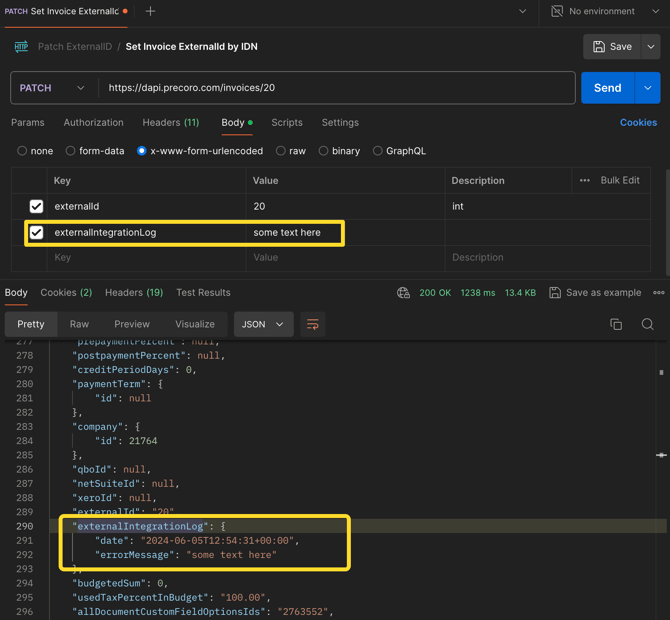The width and height of the screenshot is (670, 620).
Task: Click the three-dot column options beside Bulk Edit
Action: coord(584,181)
